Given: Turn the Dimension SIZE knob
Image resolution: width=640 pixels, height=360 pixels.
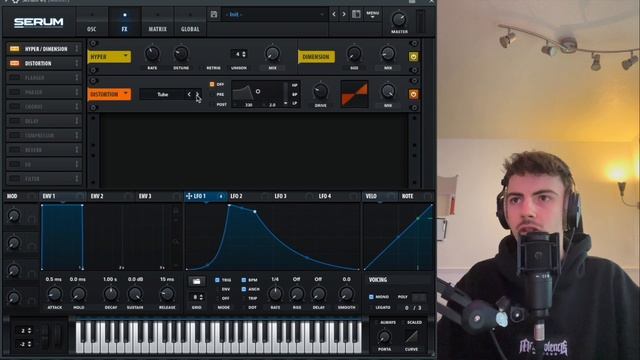Looking at the screenshot, I should click(x=354, y=54).
